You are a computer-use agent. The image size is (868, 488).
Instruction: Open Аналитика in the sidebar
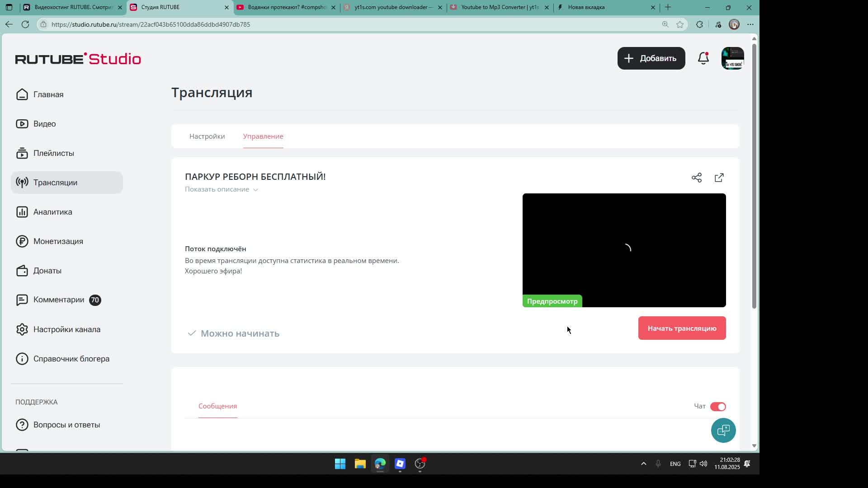pos(52,212)
